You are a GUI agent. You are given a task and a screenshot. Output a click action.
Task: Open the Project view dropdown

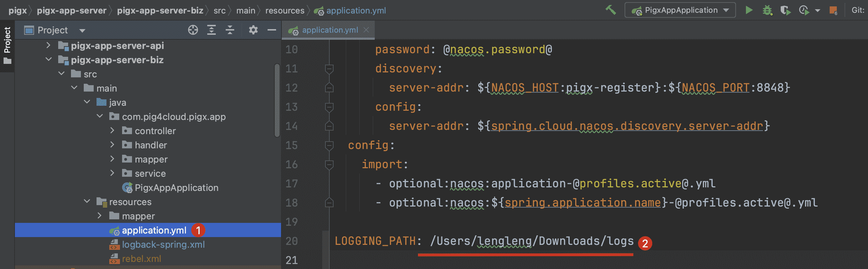coord(82,31)
